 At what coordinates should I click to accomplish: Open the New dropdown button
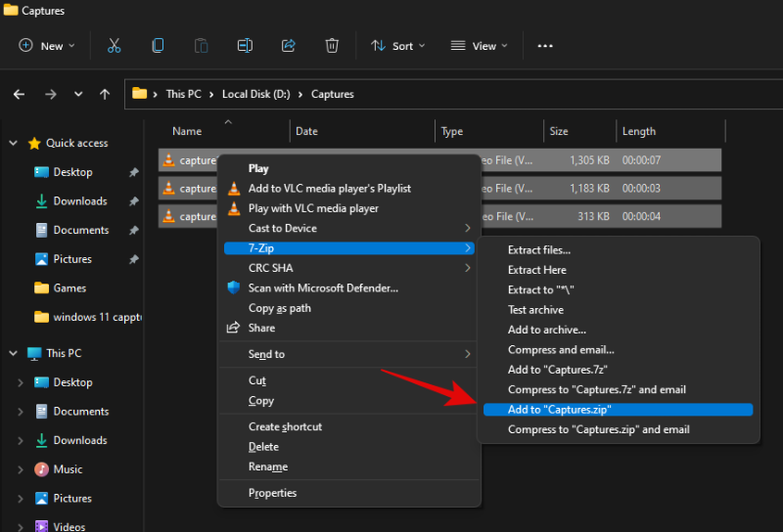[45, 45]
